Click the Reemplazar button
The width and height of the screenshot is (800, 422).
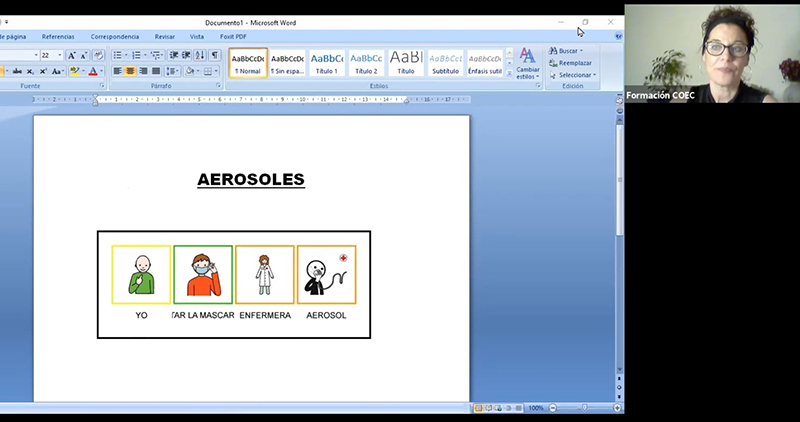pyautogui.click(x=574, y=63)
